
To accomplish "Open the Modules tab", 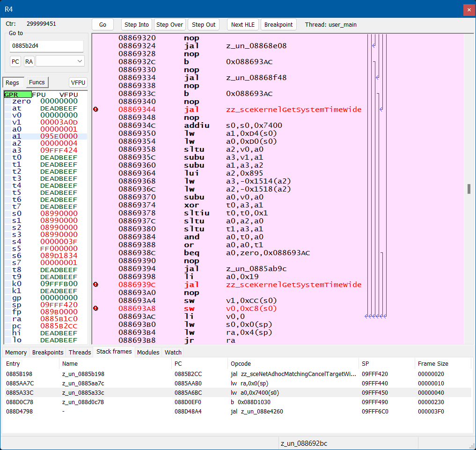I will coord(148,352).
